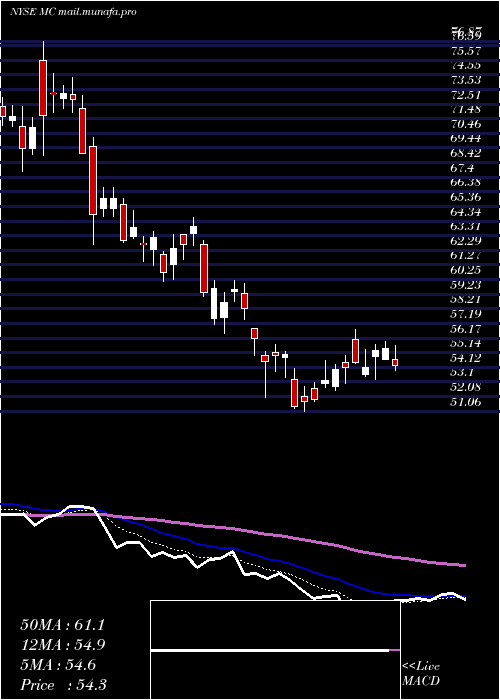Select the 52.08 price axis label
Image resolution: width=500 pixels, height=700 pixels.
[466, 388]
